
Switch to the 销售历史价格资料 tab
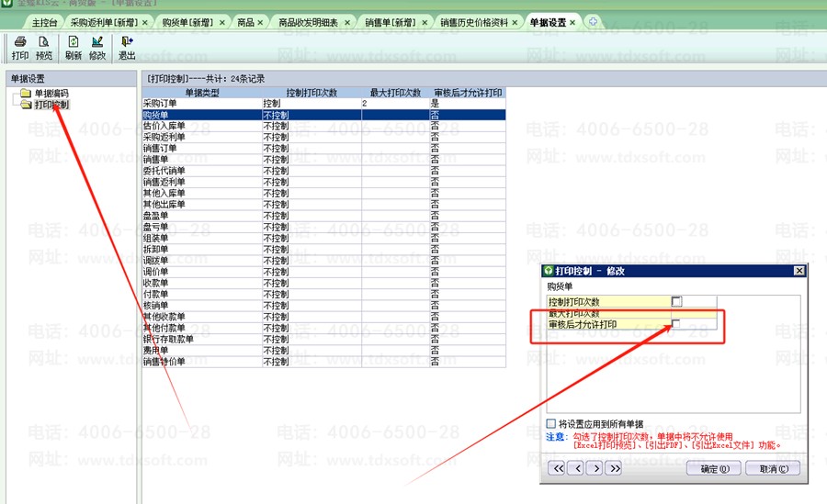pyautogui.click(x=472, y=21)
